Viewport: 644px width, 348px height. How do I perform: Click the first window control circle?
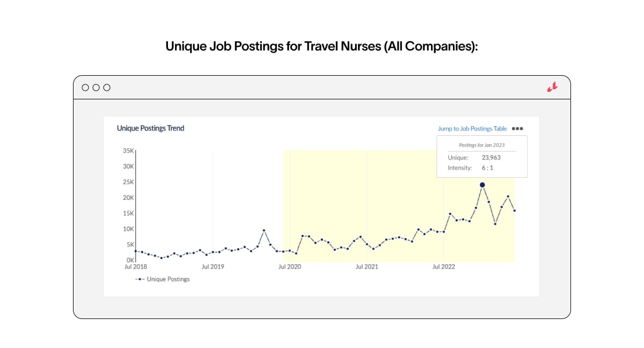pyautogui.click(x=85, y=88)
